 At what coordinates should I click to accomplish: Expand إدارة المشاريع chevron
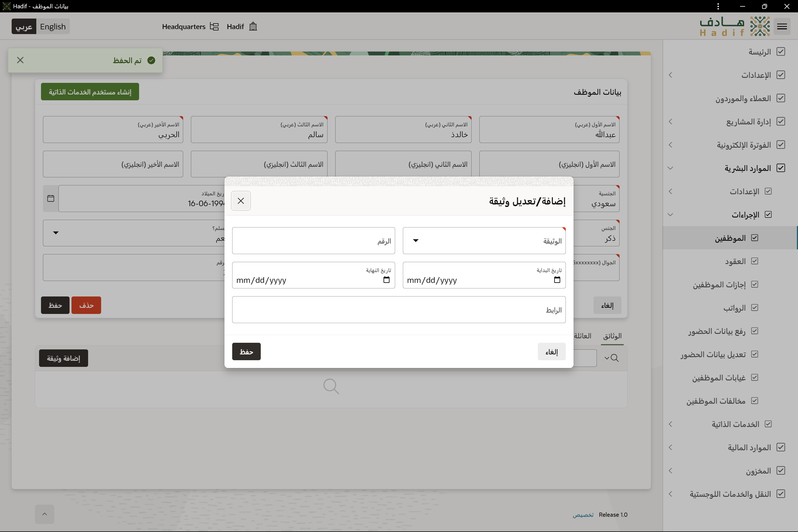coord(671,121)
